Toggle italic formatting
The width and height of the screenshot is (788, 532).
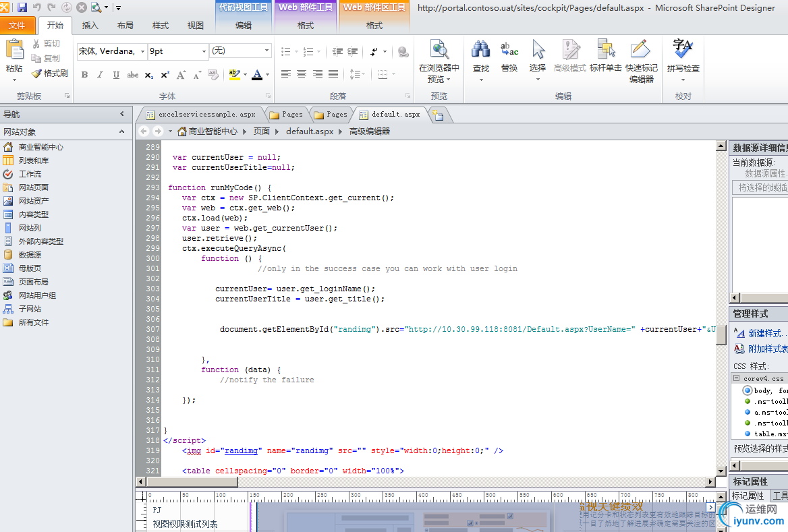(x=100, y=75)
